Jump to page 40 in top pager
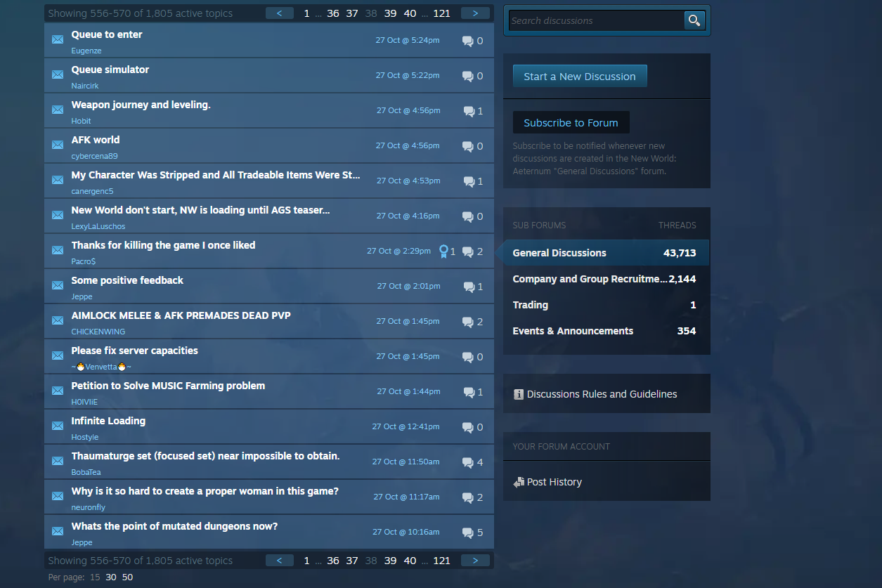This screenshot has height=588, width=882. [x=410, y=13]
